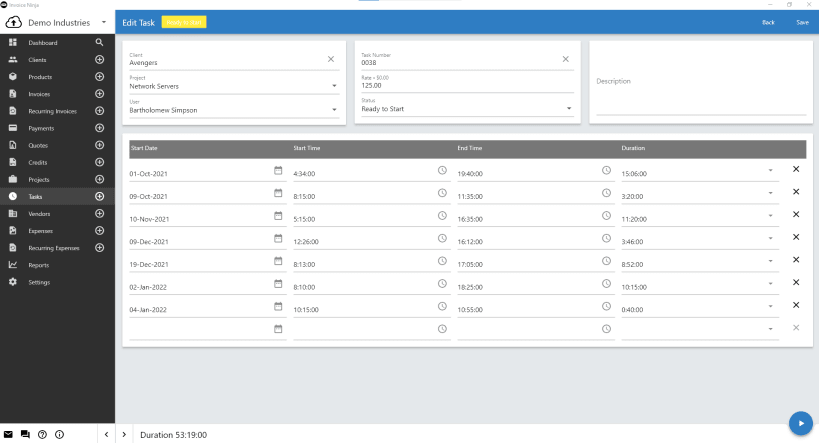The width and height of the screenshot is (819, 443).
Task: Open Projects section in sidebar
Action: click(x=39, y=180)
